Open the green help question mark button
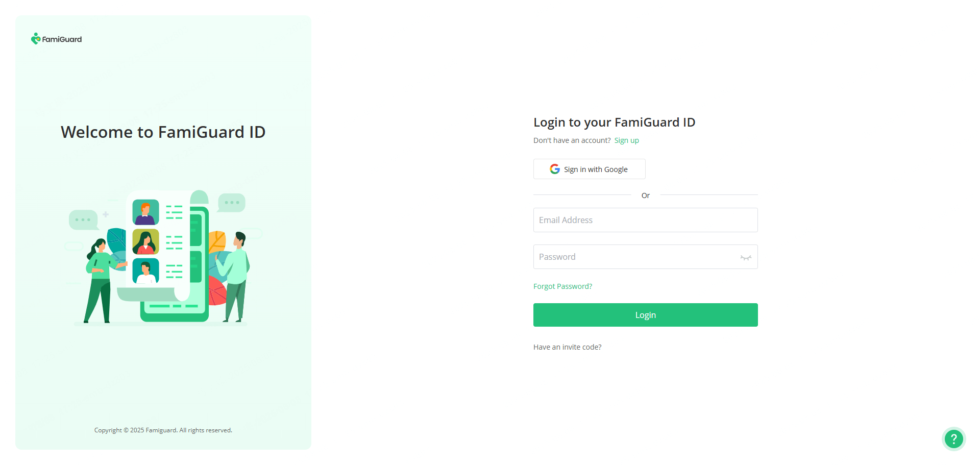Image resolution: width=980 pixels, height=465 pixels. pos(953,438)
